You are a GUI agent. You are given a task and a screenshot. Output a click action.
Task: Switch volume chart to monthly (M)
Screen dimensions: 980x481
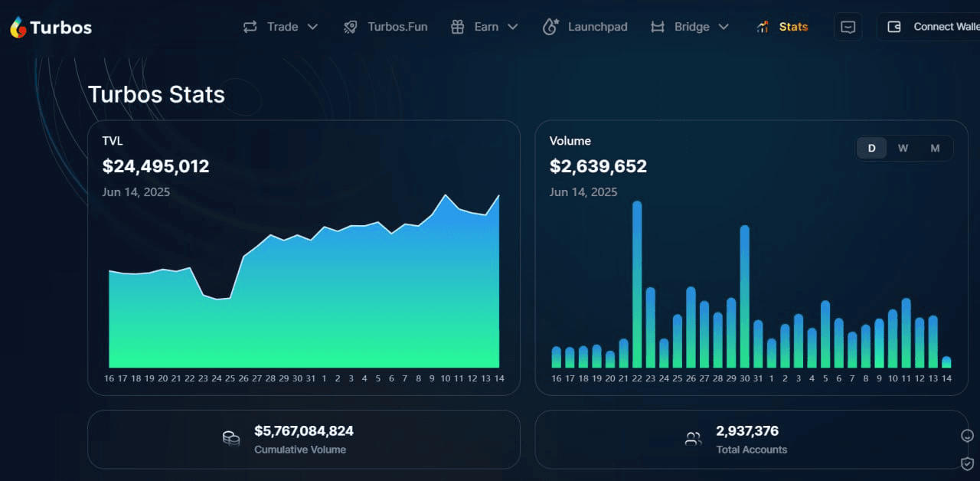pos(935,148)
